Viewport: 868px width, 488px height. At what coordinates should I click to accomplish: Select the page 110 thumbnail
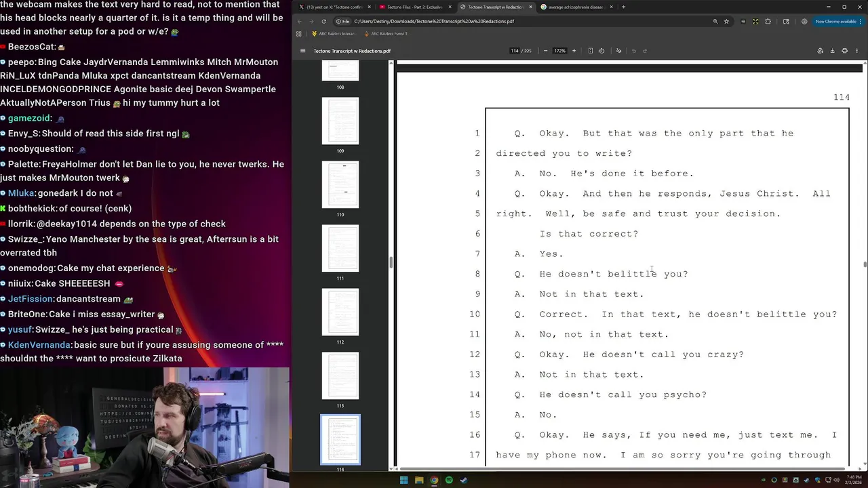340,185
